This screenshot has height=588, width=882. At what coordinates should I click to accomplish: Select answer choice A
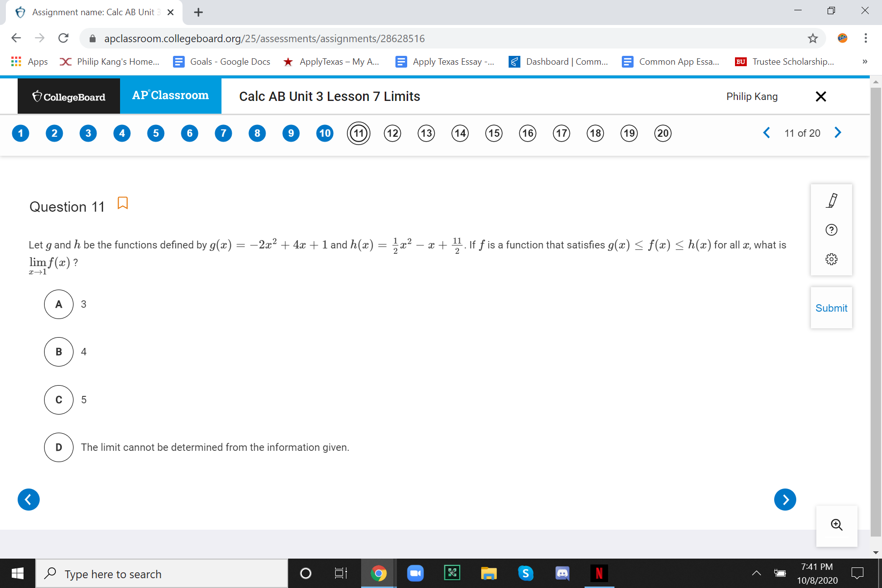(x=59, y=304)
